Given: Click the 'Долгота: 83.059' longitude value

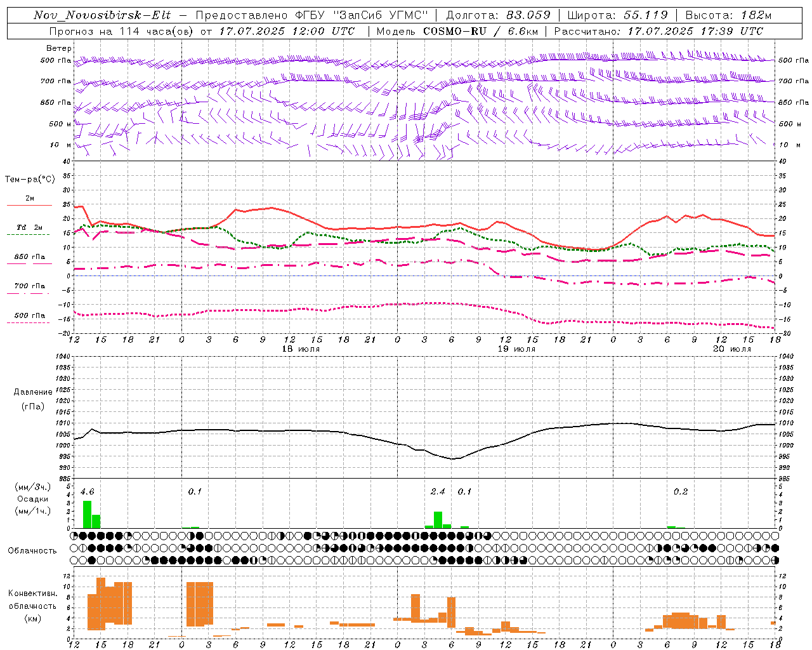Looking at the screenshot, I should pos(498,15).
